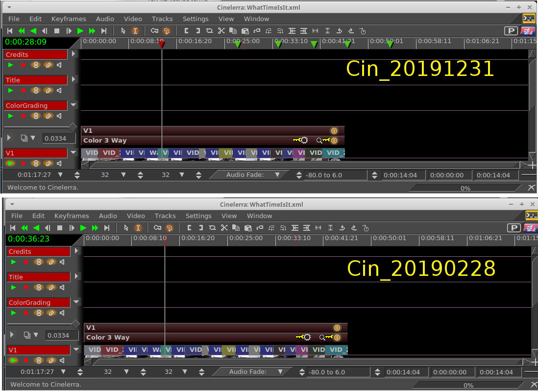Click the cut scissors icon in the top window

(221, 31)
